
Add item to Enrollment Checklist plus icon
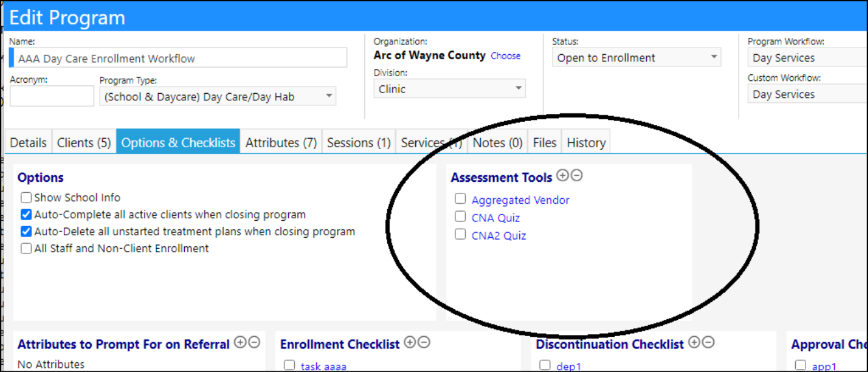click(x=409, y=342)
